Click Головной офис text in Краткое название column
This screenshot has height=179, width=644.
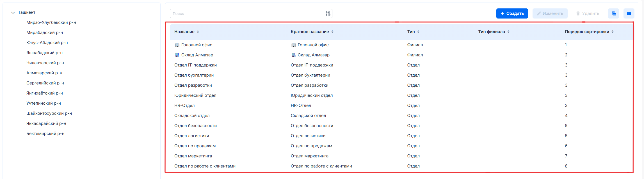click(313, 45)
